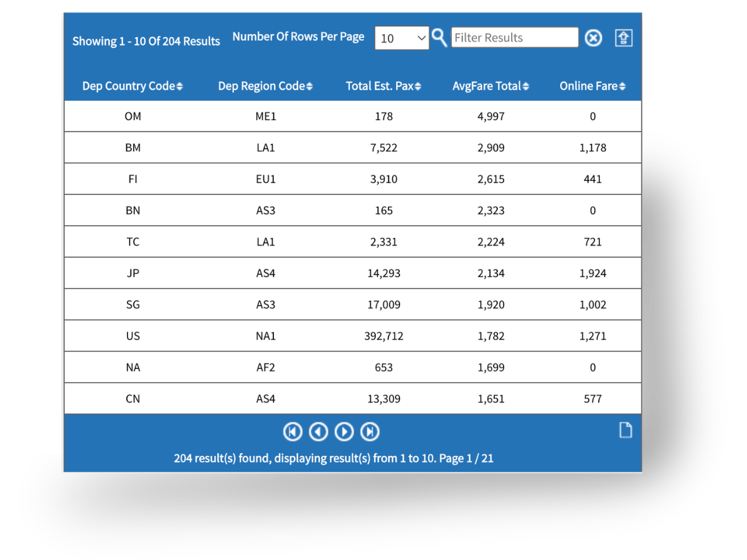The width and height of the screenshot is (747, 560).
Task: Focus the Filter Results text field
Action: coord(514,37)
